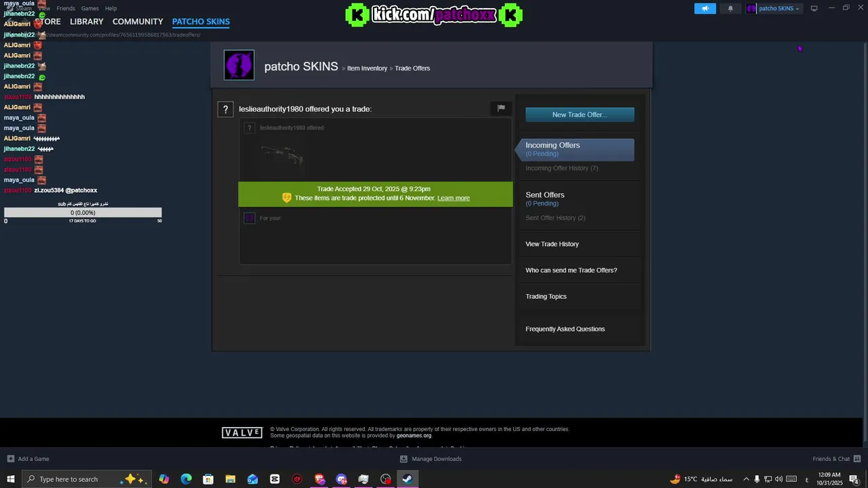Open the Help menu
868x488 pixels.
(111, 8)
